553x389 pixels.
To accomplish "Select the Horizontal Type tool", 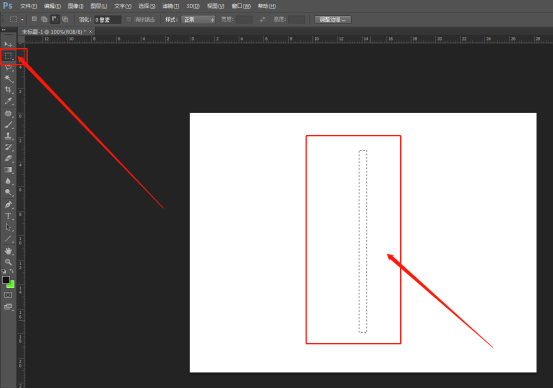I will tap(8, 216).
